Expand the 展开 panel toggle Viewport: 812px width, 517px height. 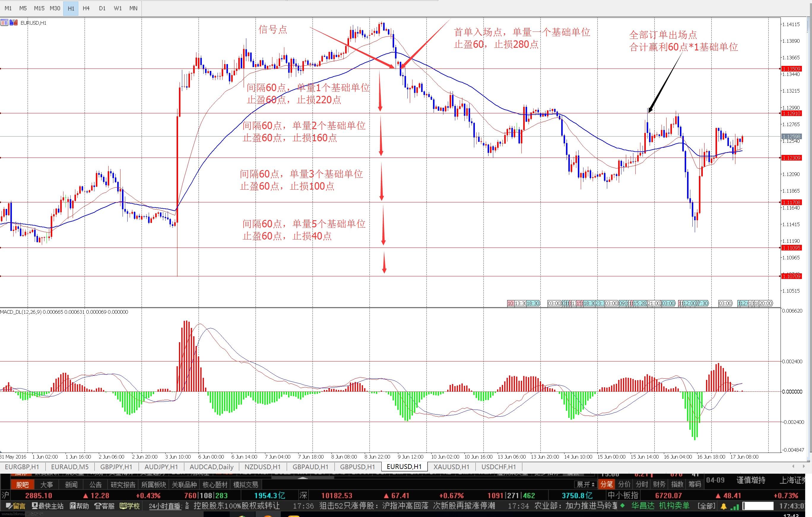(x=586, y=484)
